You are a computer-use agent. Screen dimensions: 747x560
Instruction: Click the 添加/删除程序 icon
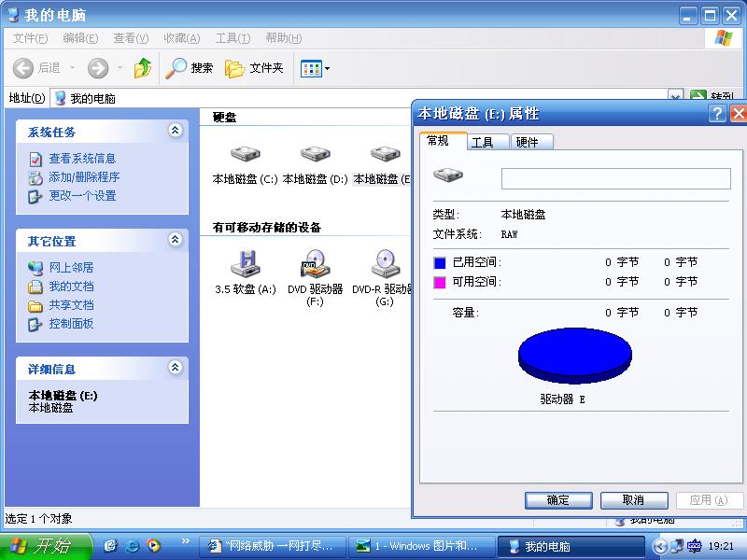coord(35,177)
